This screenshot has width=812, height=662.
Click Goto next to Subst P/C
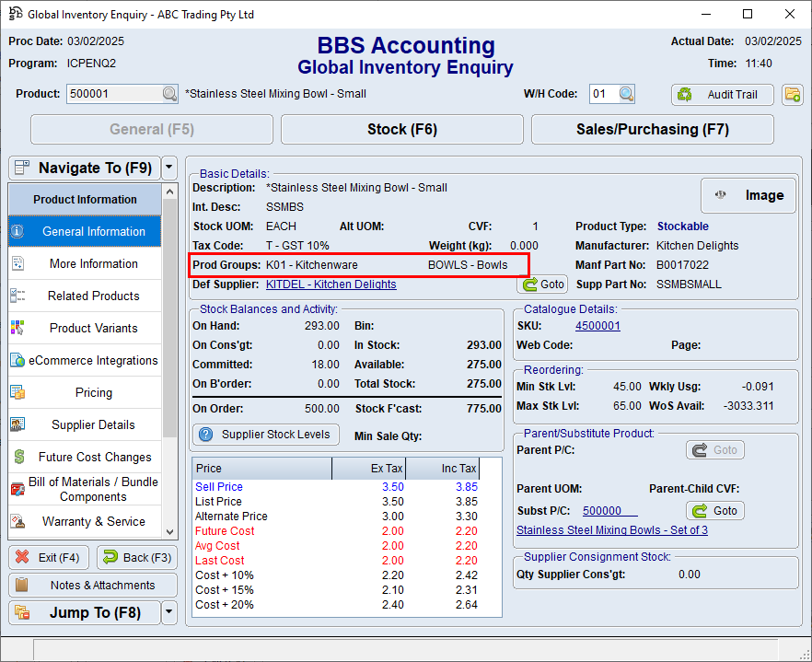[715, 511]
